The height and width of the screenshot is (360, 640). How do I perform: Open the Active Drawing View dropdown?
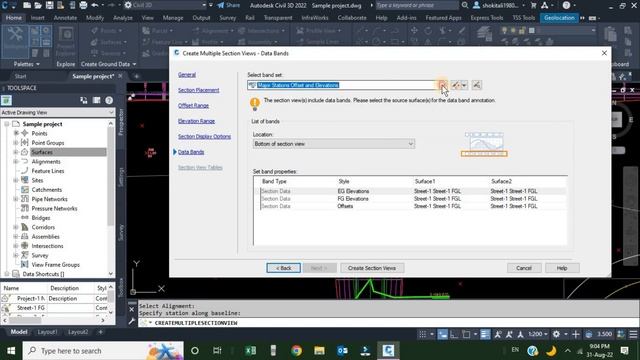point(58,112)
